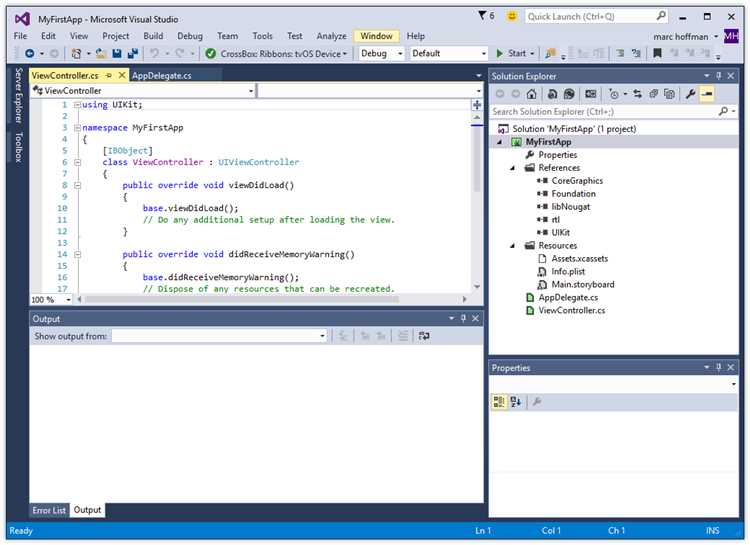Open the Debug configuration dropdown

pos(400,54)
